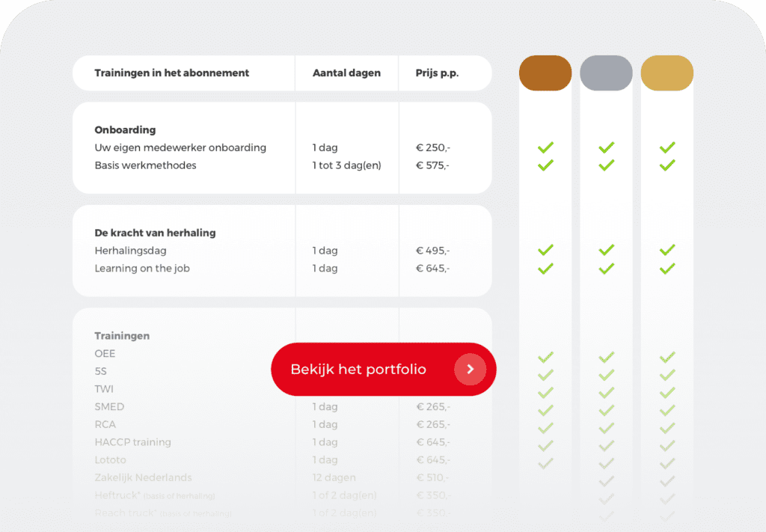Click gold checkmark for Herhalingsdag

tap(667, 250)
